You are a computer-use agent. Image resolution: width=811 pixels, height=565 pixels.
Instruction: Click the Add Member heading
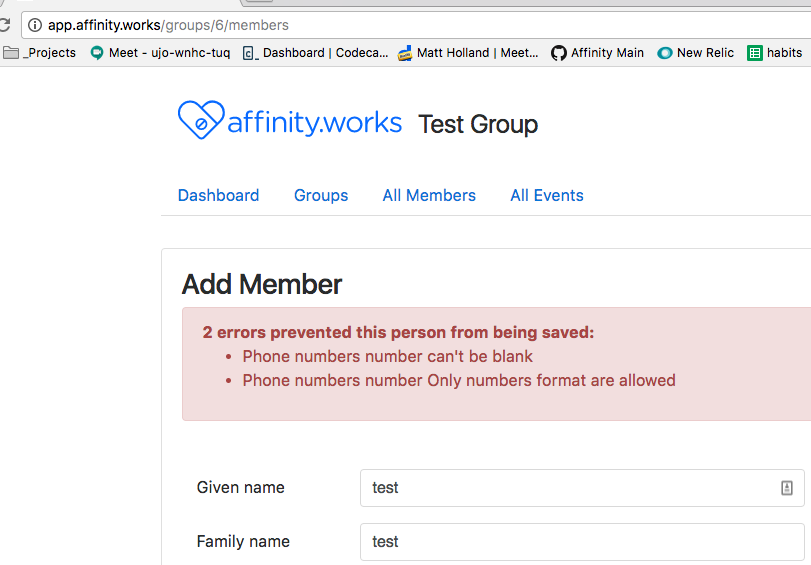[262, 285]
